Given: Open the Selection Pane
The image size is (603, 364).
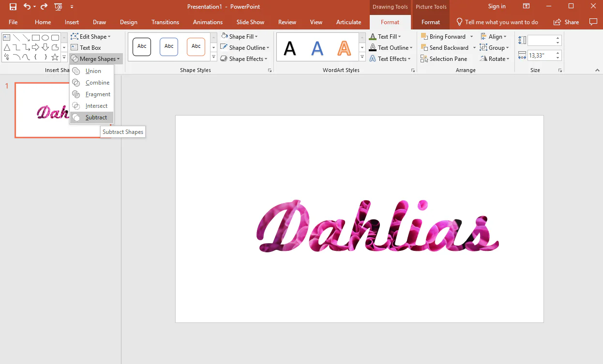Looking at the screenshot, I should pos(444,58).
